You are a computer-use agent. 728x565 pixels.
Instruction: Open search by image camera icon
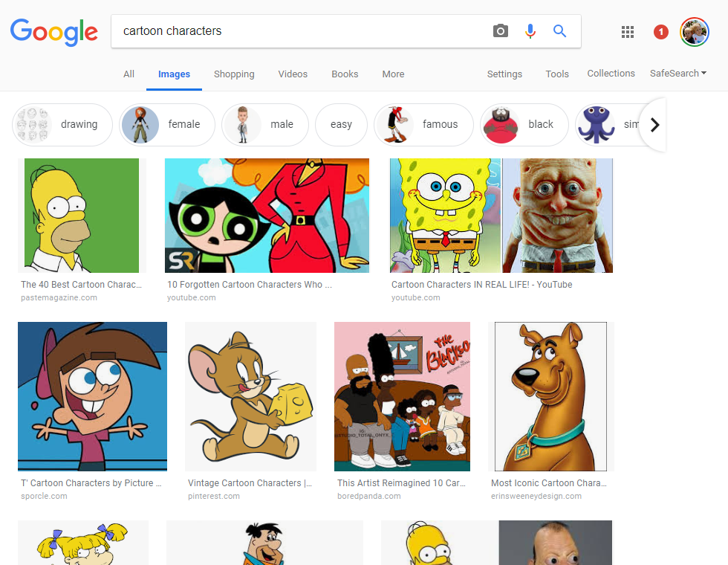pyautogui.click(x=500, y=31)
